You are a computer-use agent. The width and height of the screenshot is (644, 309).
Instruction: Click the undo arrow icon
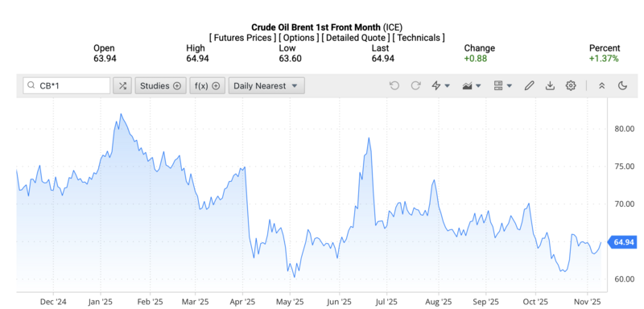[x=394, y=86]
